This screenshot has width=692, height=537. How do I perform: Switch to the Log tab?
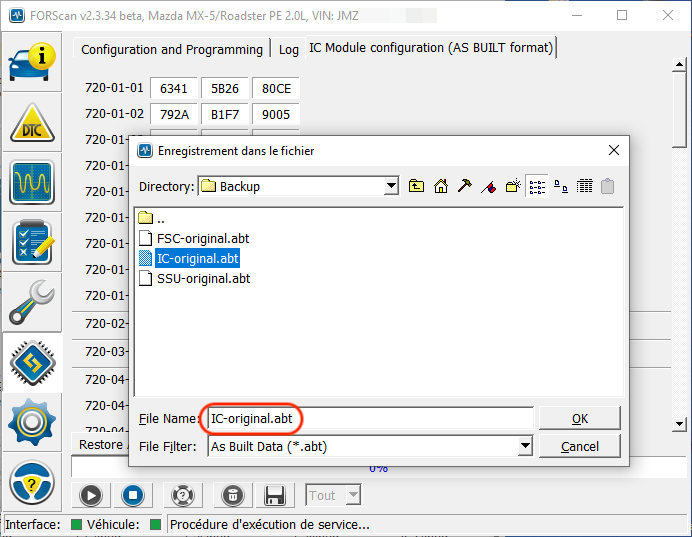[289, 49]
